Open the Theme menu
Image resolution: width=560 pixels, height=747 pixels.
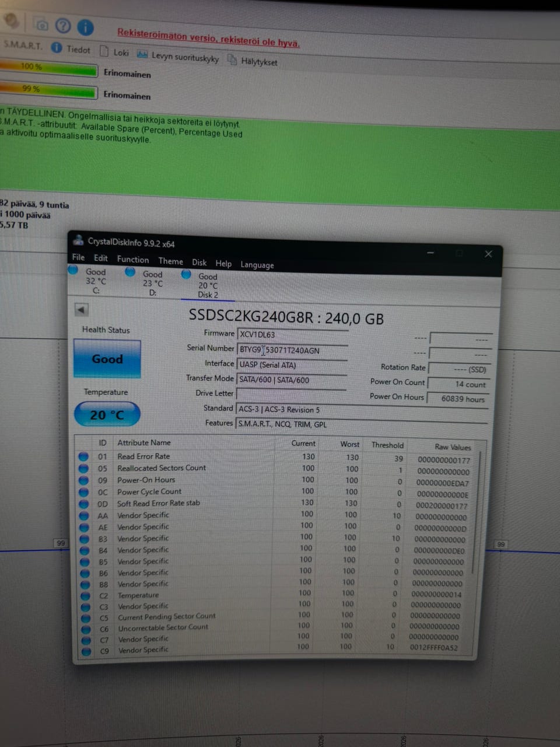(x=170, y=261)
